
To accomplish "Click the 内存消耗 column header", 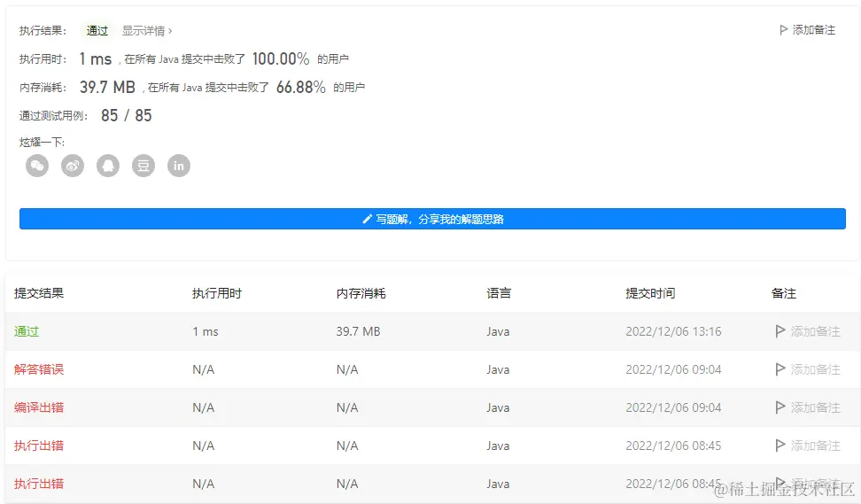I will (x=361, y=293).
